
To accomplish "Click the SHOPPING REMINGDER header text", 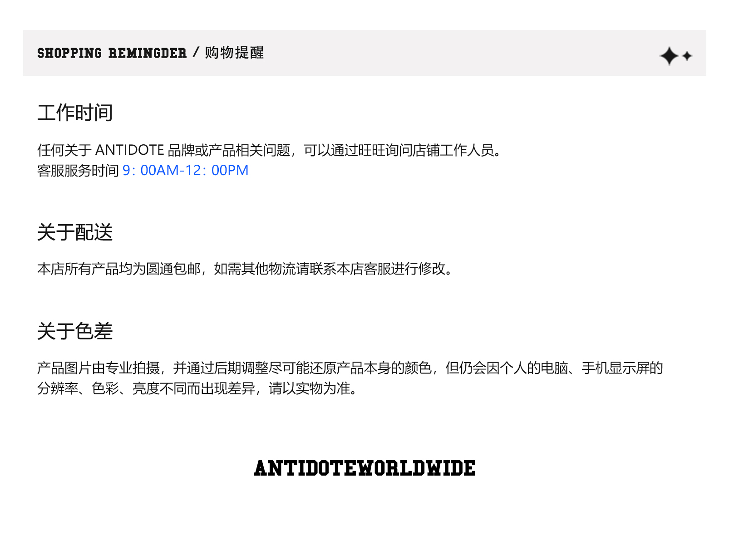I will coord(112,53).
